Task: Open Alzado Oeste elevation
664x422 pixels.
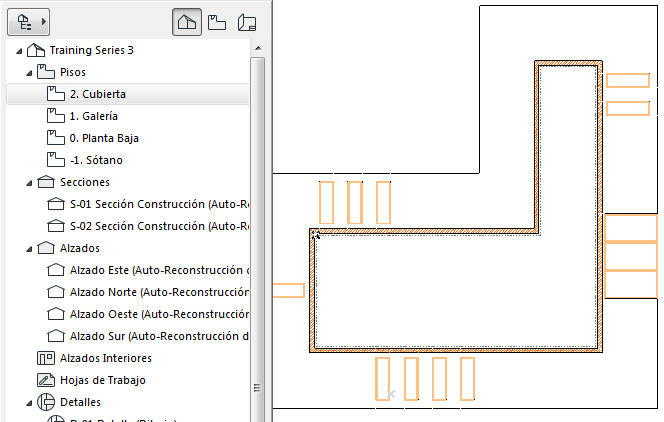Action: (x=159, y=314)
